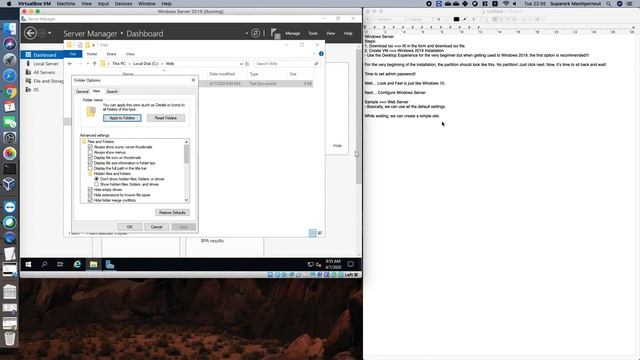
Task: Switch to the Search tab in Folder Options
Action: pos(112,92)
